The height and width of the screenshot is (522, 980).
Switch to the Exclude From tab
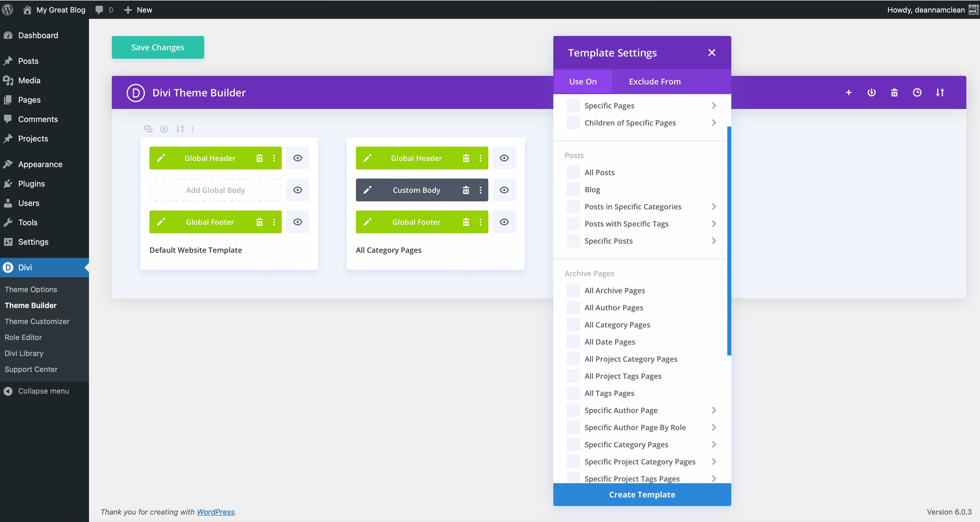click(x=654, y=81)
